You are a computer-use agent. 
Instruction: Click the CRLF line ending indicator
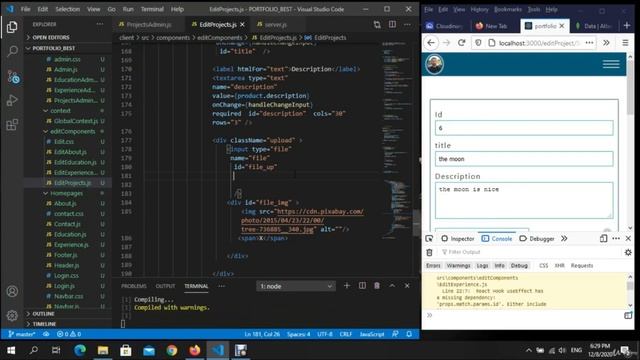coord(345,334)
